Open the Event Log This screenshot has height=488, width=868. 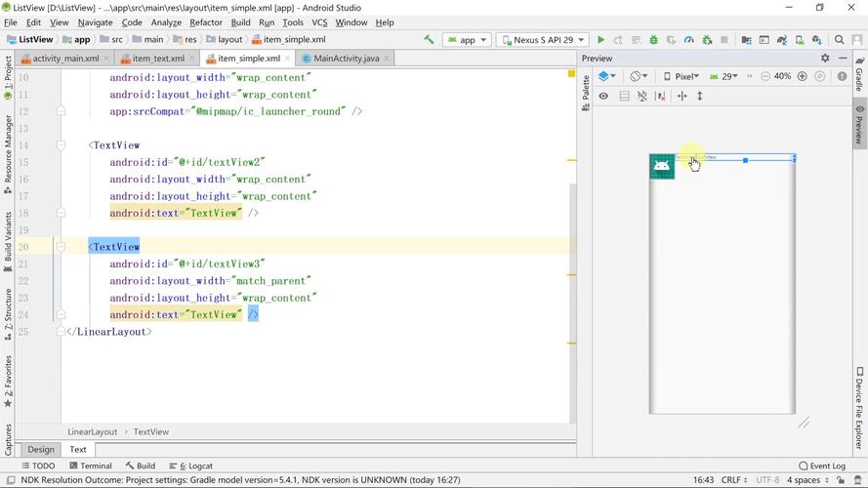point(822,466)
